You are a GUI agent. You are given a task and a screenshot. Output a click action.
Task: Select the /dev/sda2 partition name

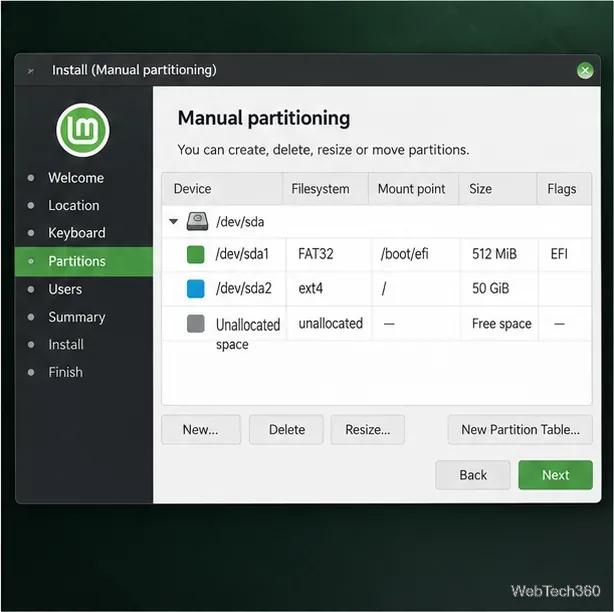click(x=244, y=289)
